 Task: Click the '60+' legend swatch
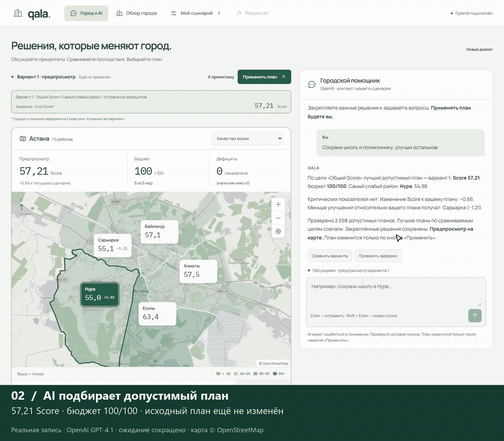[275, 374]
